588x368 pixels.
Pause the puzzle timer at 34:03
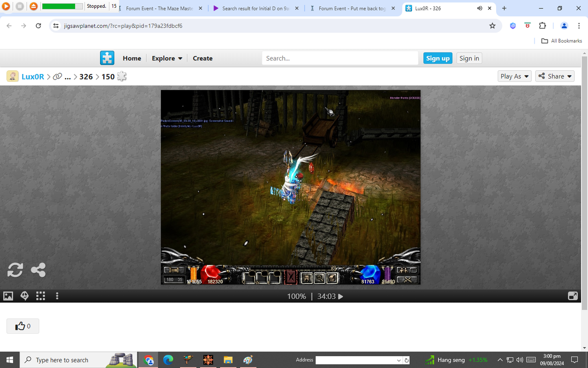pos(330,296)
